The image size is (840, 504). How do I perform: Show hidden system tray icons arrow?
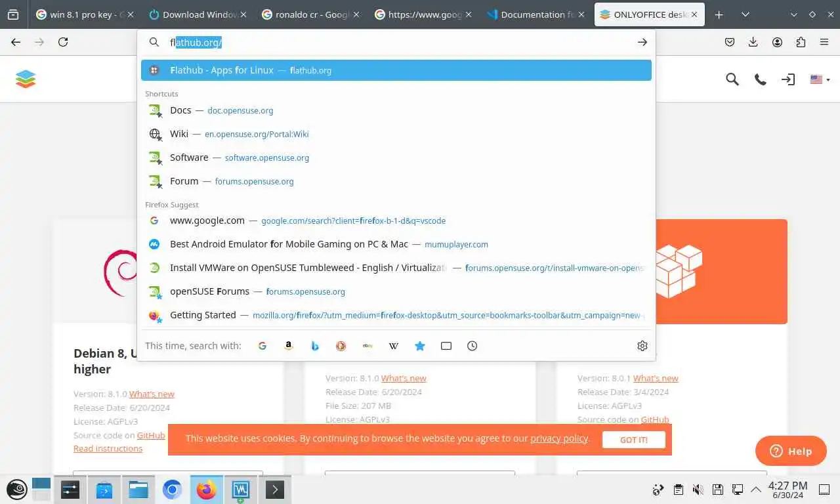[756, 489]
